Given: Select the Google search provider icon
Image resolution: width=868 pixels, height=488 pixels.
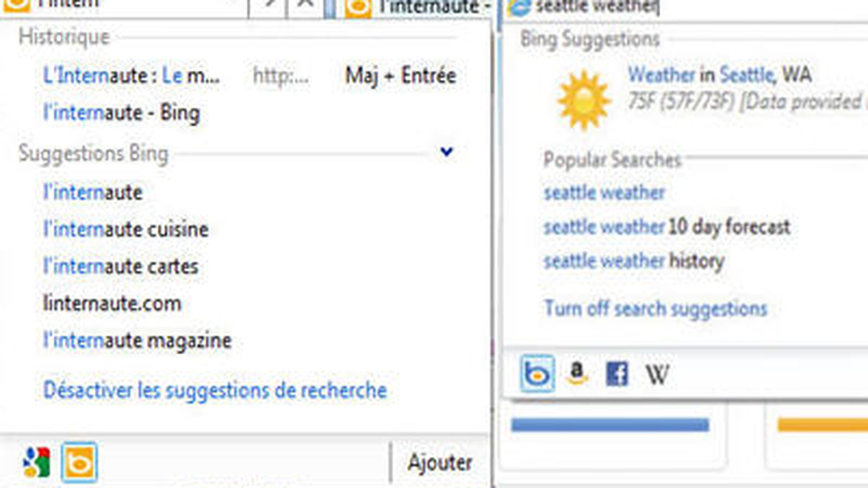Looking at the screenshot, I should [36, 463].
